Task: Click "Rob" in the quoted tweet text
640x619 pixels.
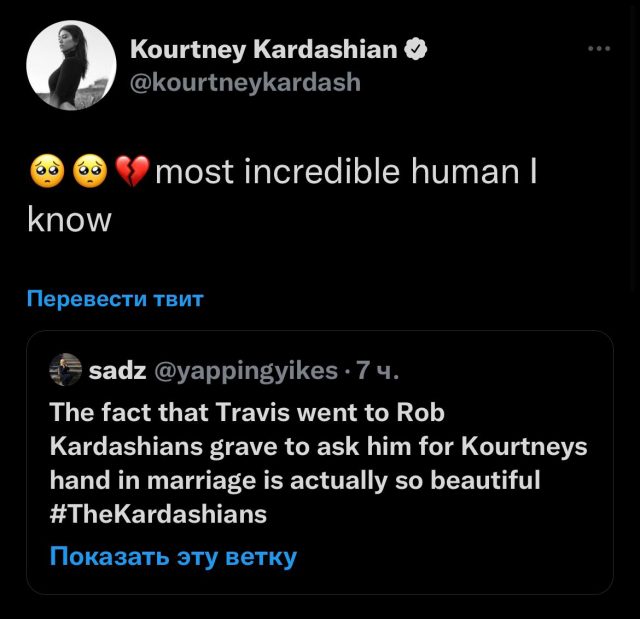Action: (x=420, y=411)
